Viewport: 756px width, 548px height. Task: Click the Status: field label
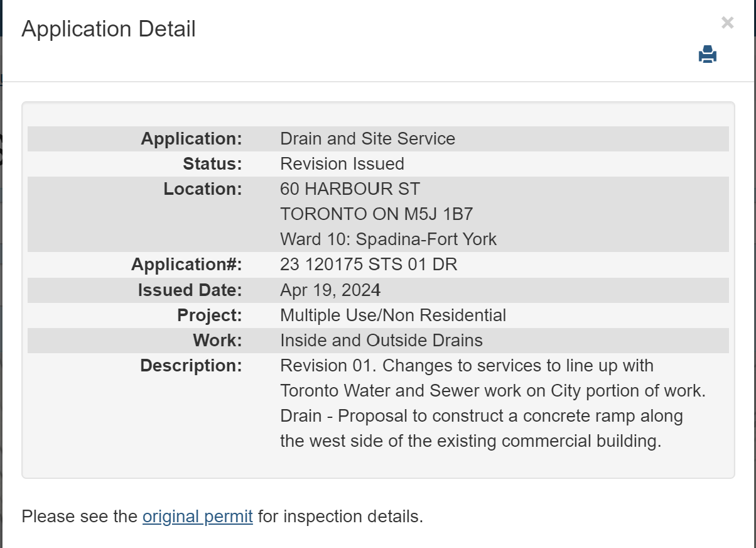(x=212, y=164)
